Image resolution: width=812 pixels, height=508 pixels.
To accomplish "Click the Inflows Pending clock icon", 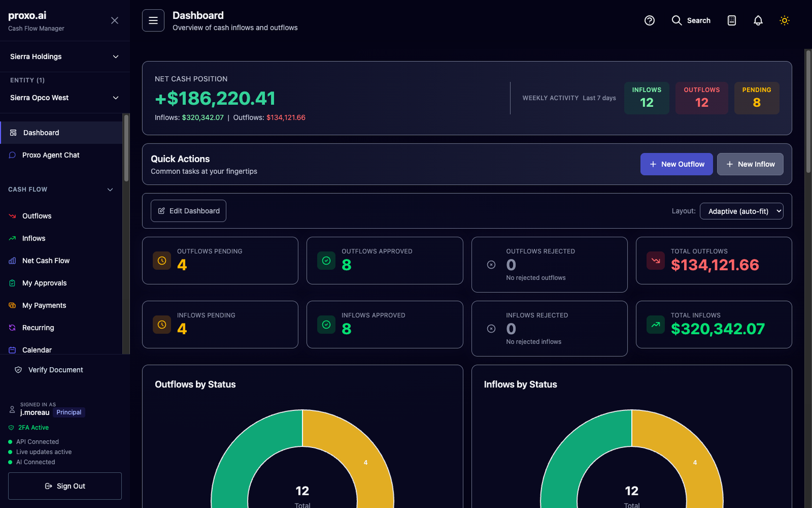I will coord(162,324).
